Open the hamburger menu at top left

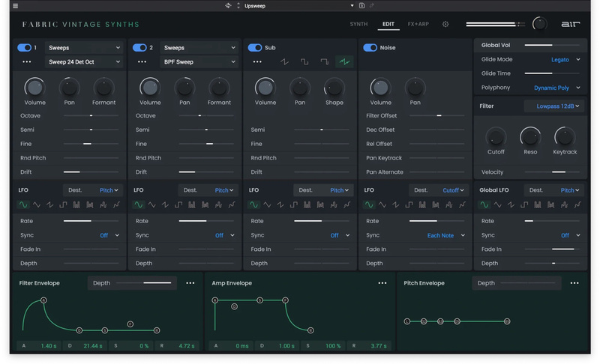15,6
